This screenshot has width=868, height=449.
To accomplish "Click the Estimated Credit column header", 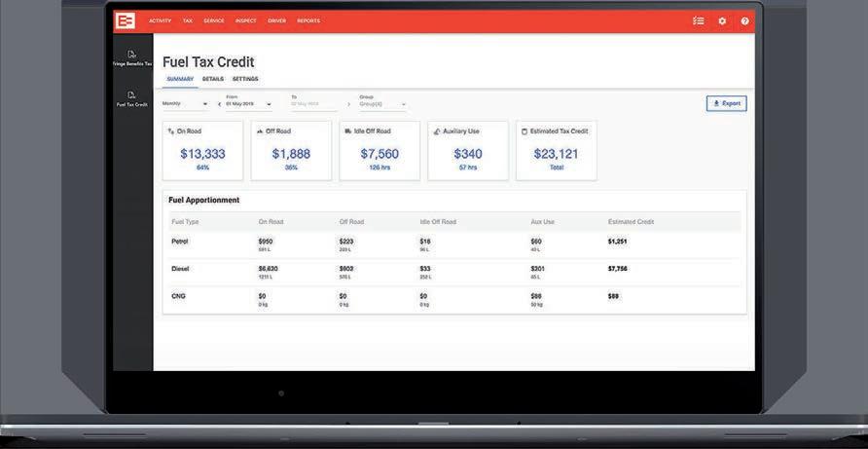I will 632,222.
